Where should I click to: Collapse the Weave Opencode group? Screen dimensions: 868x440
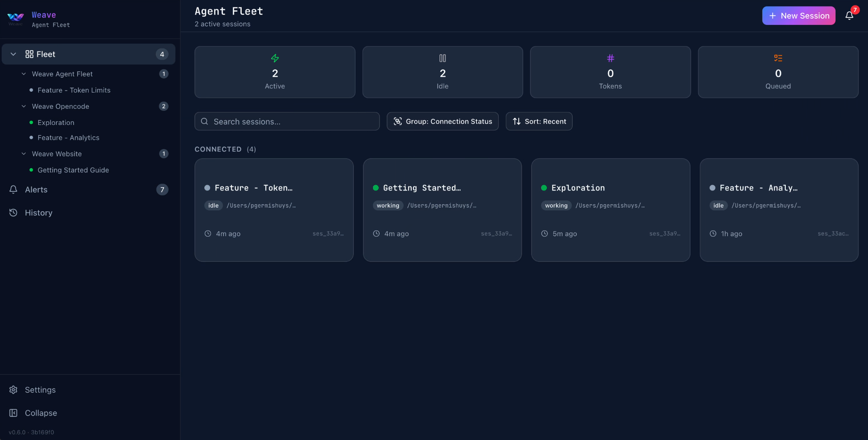23,106
